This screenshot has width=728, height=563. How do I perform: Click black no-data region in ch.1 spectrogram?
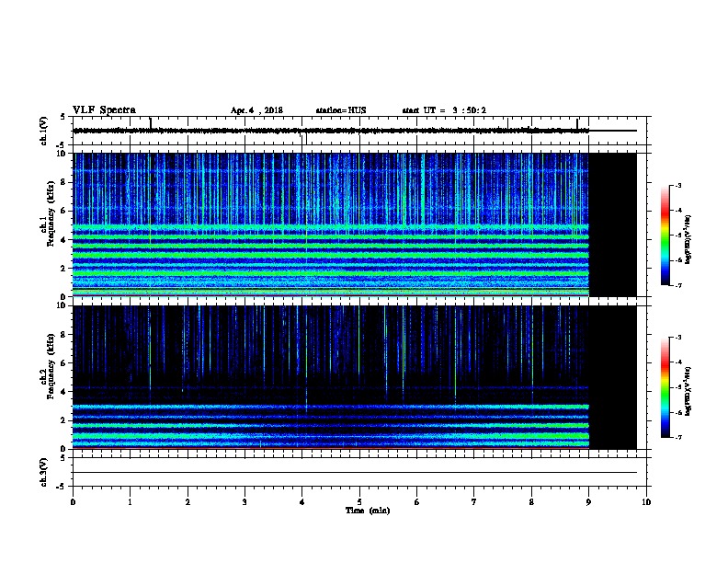point(613,224)
